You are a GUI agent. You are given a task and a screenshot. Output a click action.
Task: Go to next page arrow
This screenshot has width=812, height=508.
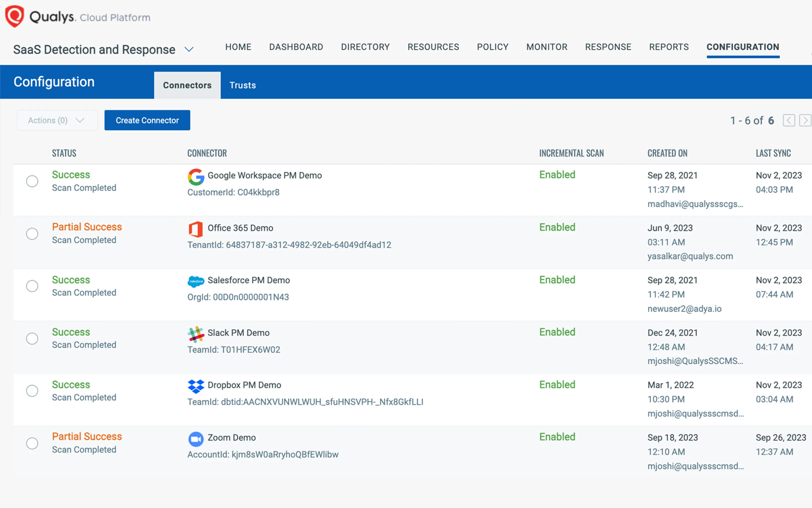(805, 120)
